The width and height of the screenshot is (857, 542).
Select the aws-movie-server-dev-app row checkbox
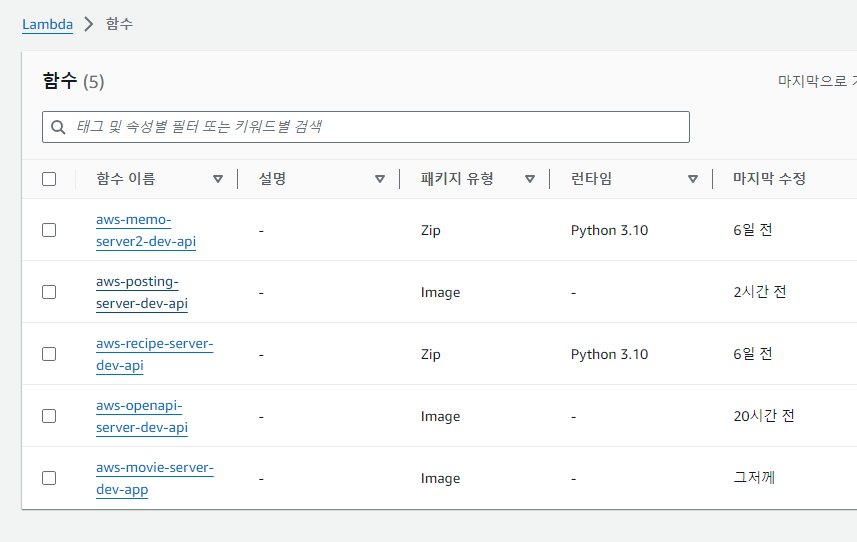coord(49,478)
